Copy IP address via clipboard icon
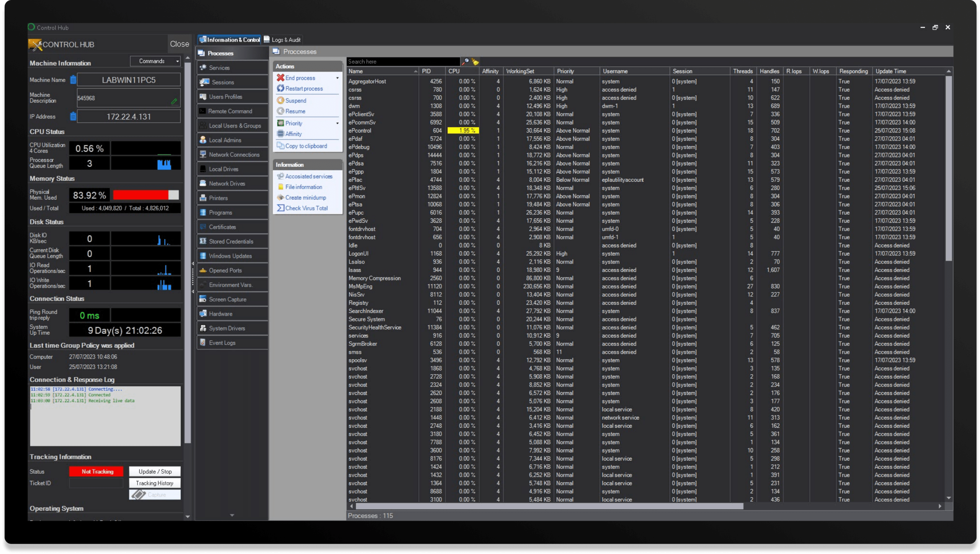The height and width of the screenshot is (554, 980). (73, 116)
